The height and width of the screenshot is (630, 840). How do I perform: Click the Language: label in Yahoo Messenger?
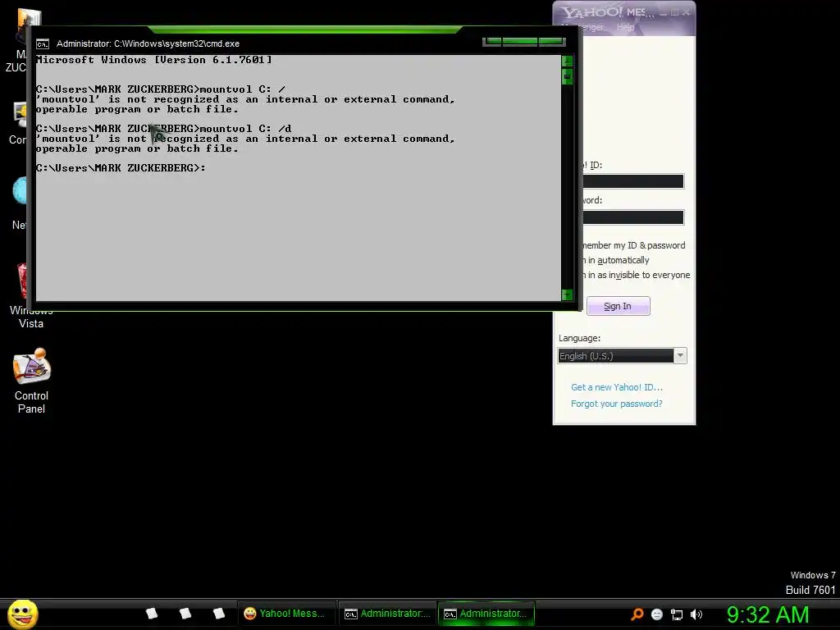579,339
